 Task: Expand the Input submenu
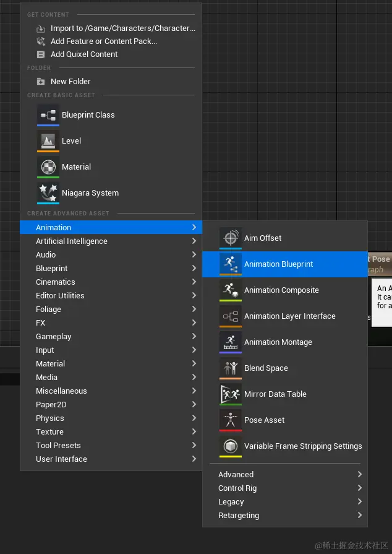coord(111,350)
